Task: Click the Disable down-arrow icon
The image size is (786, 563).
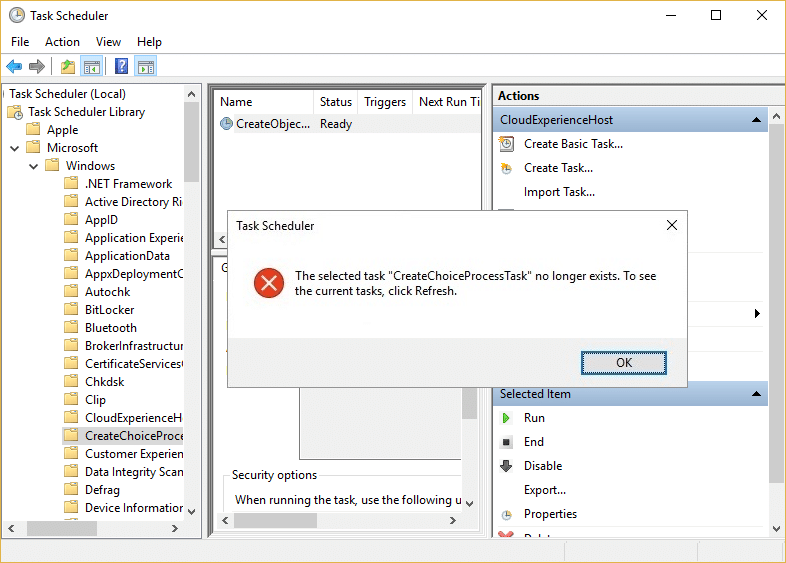Action: coord(506,466)
